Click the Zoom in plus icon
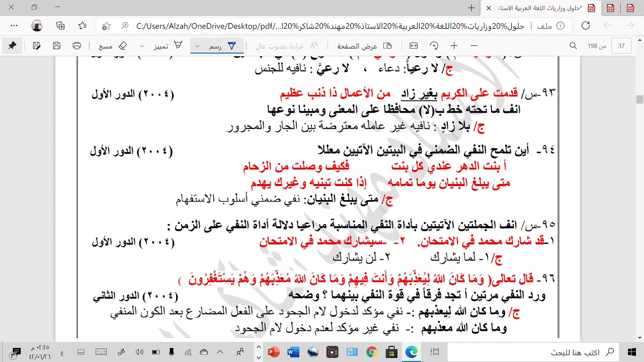 point(454,46)
